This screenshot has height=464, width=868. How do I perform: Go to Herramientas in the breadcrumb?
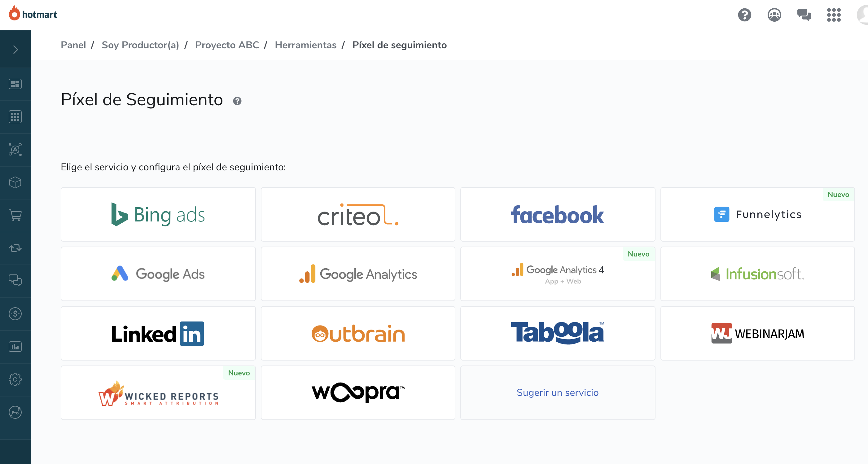[x=306, y=45]
